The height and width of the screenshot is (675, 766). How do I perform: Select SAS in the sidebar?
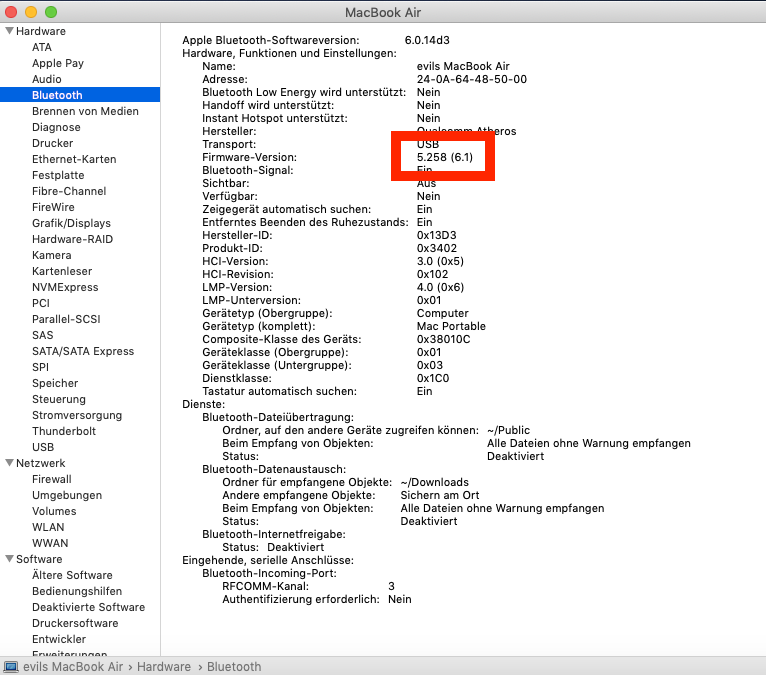point(43,335)
